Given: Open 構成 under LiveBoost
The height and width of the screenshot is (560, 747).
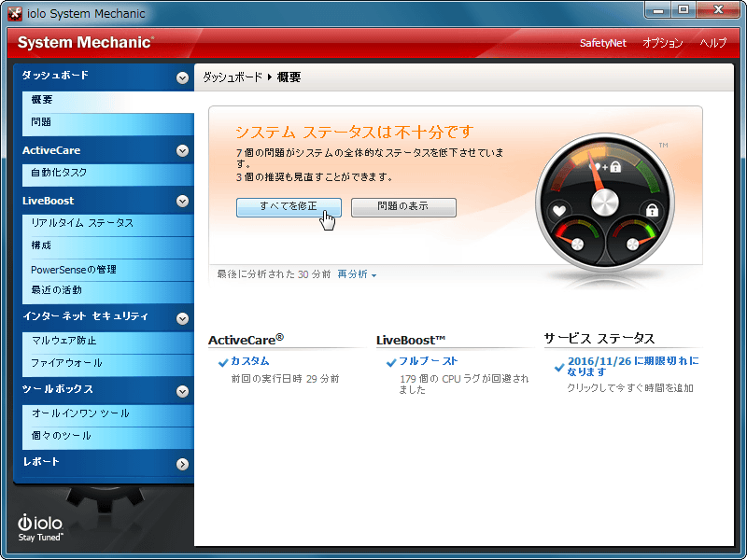Looking at the screenshot, I should pos(108,245).
